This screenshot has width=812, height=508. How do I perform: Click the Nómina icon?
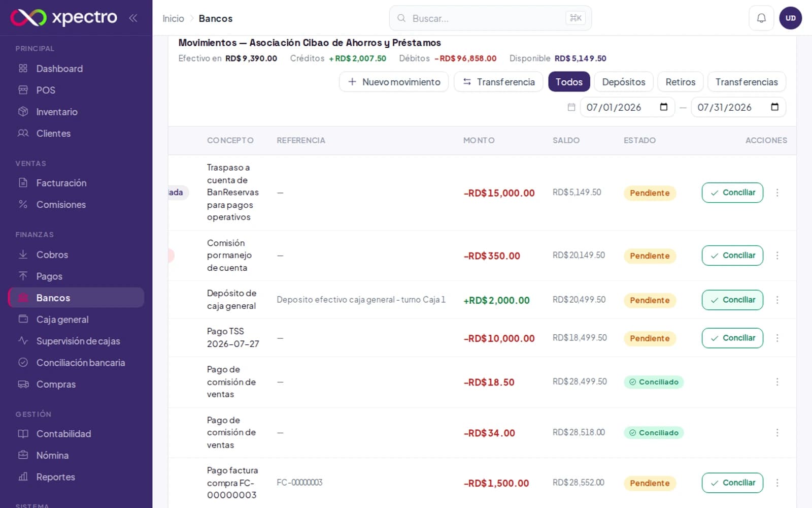[x=23, y=455]
